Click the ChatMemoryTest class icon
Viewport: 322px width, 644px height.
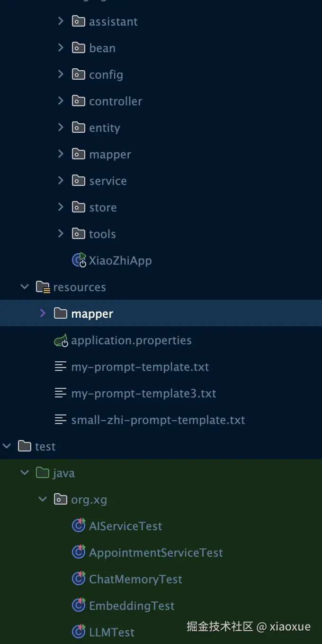pos(78,579)
